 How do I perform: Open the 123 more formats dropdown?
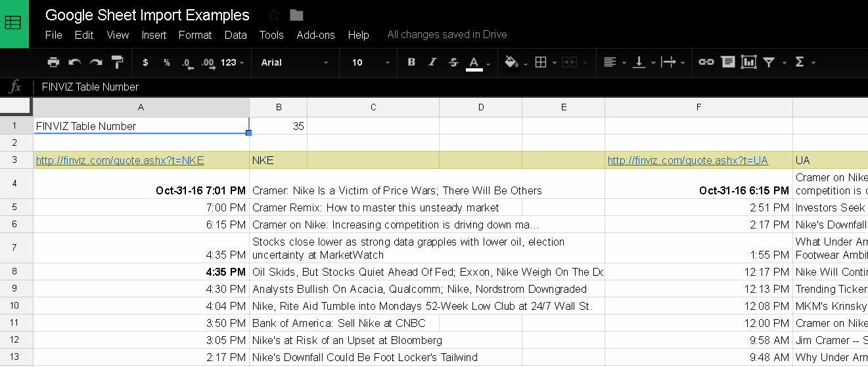233,62
